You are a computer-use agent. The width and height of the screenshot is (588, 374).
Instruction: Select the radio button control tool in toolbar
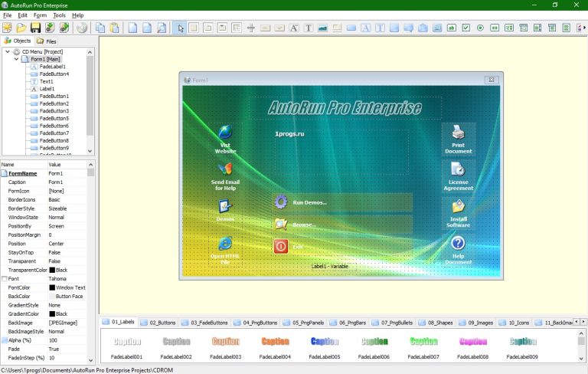coord(480,28)
